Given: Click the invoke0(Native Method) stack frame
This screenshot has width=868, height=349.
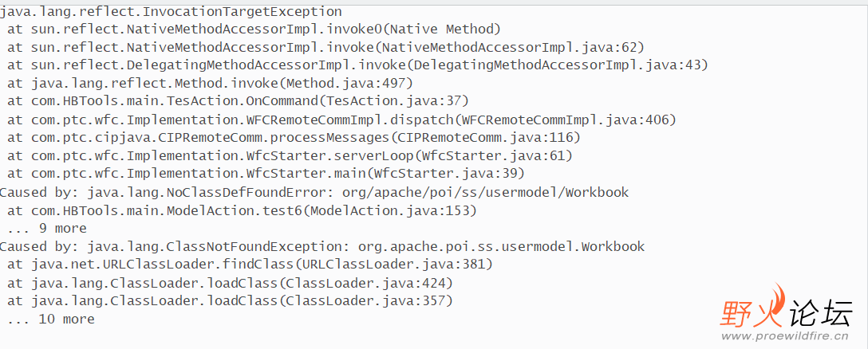Looking at the screenshot, I should (254, 29).
